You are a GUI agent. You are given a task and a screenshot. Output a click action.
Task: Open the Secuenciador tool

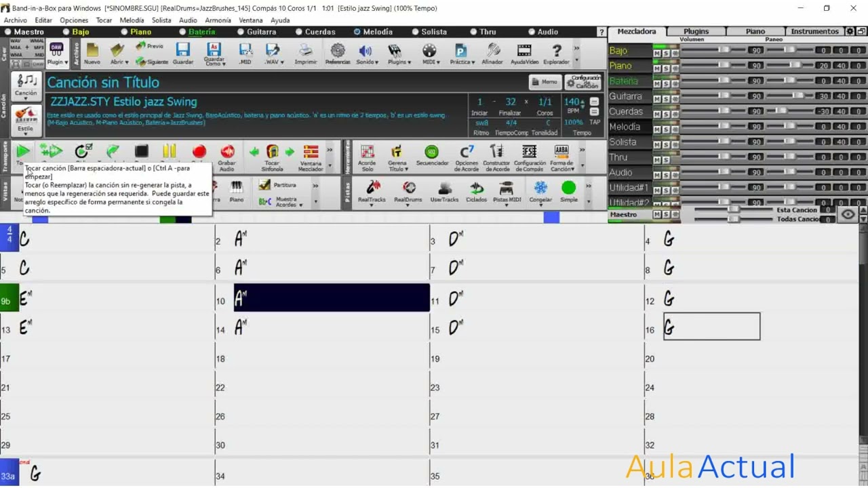[x=432, y=155]
